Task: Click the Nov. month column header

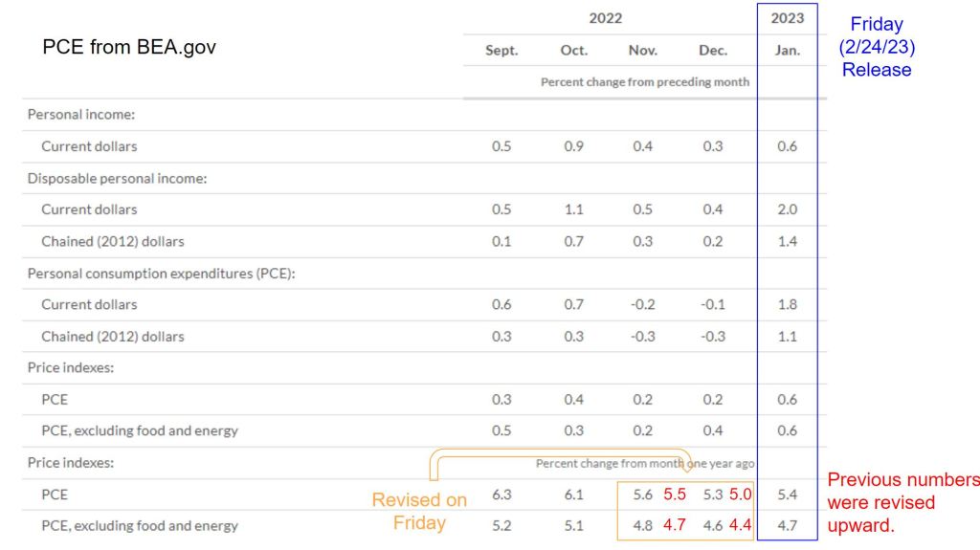Action: point(642,51)
